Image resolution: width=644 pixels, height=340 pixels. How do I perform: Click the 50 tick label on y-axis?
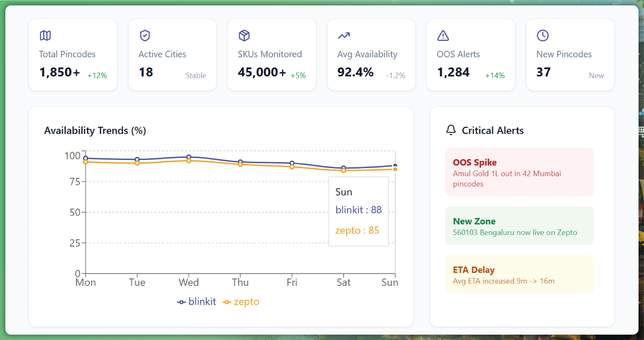[75, 212]
